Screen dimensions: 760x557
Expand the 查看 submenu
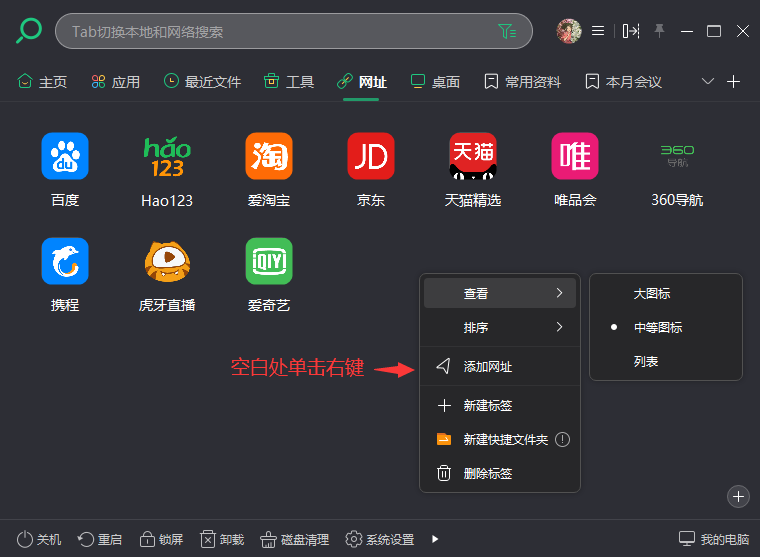500,293
